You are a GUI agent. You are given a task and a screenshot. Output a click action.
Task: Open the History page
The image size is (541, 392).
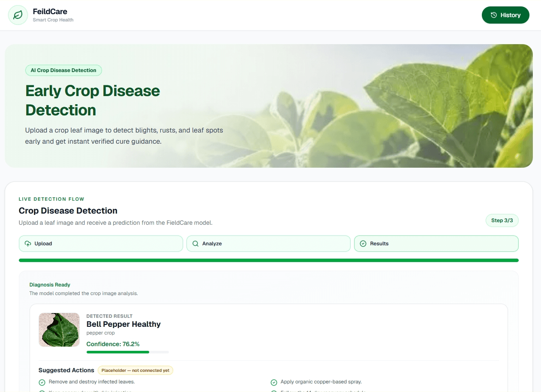pos(505,15)
